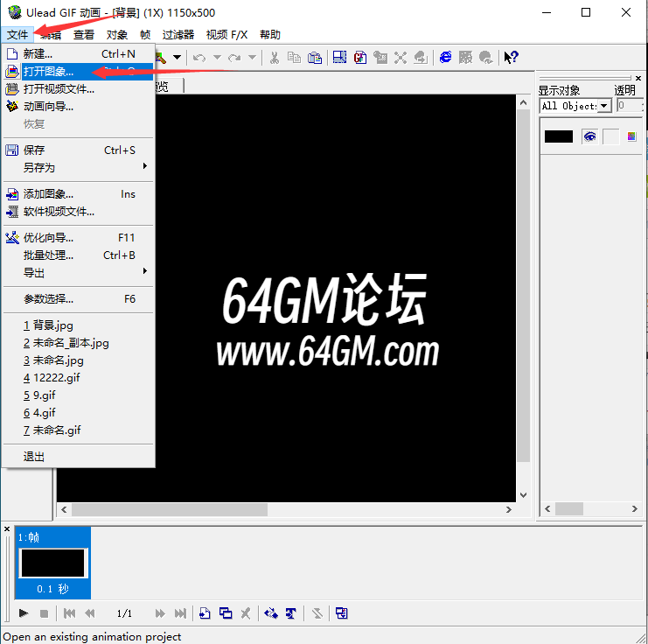This screenshot has width=648, height=644.
Task: Click the four-arrow crossed icon in the toolbar
Action: [x=400, y=58]
